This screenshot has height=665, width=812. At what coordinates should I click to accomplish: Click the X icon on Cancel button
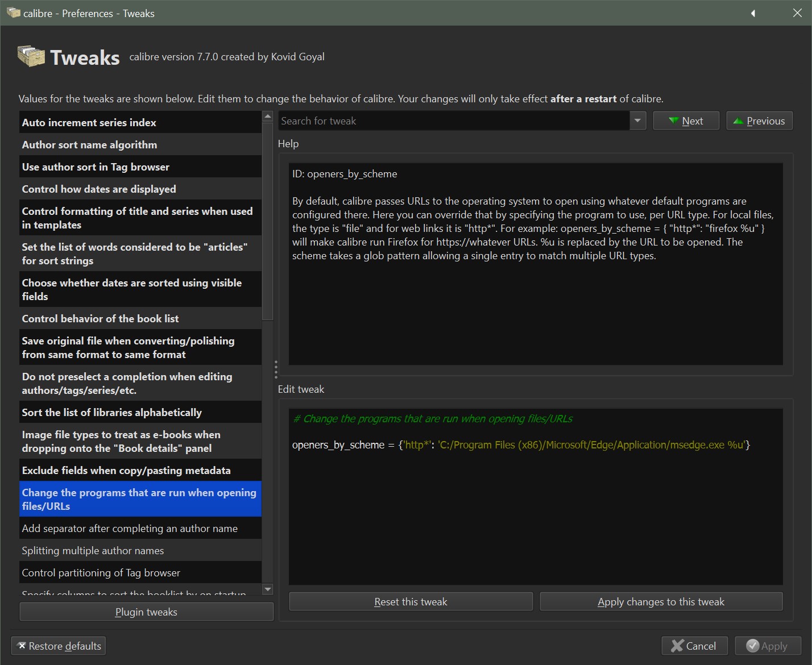click(677, 646)
